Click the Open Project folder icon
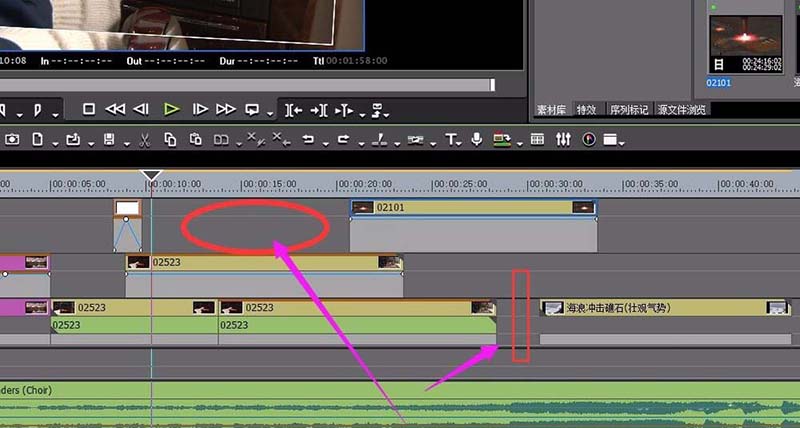Screen dimensions: 800x428 click(x=73, y=139)
